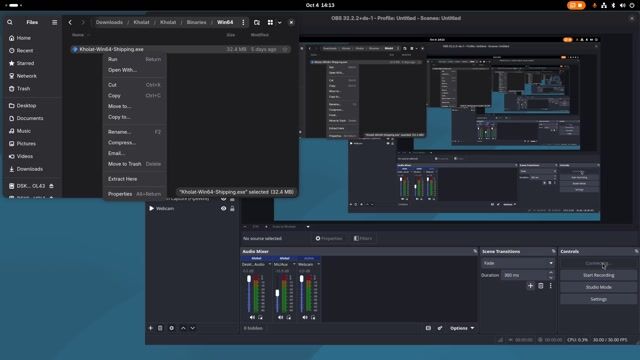Star the Kholat-Win64-Shipping.exe file

pos(285,49)
